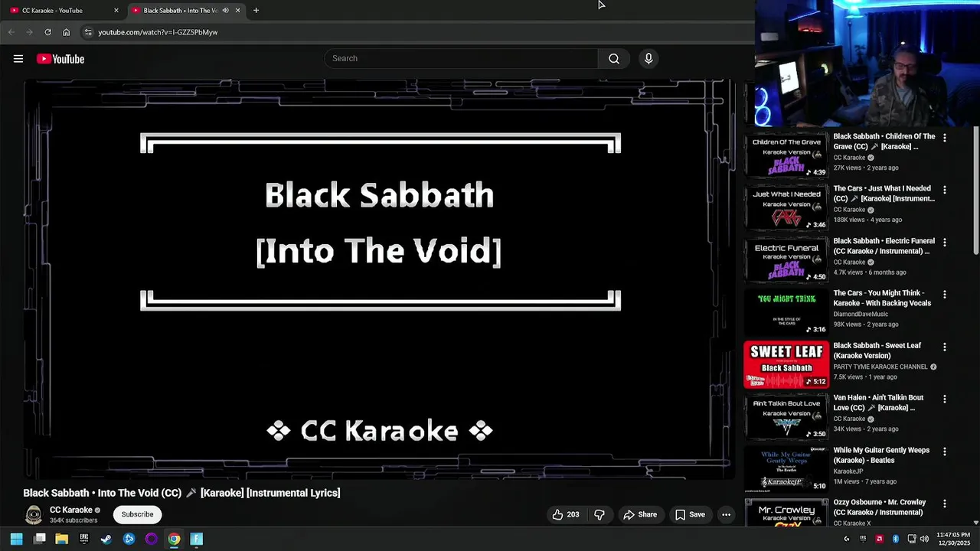Open the network tray icon
The width and height of the screenshot is (980, 551).
(912, 539)
